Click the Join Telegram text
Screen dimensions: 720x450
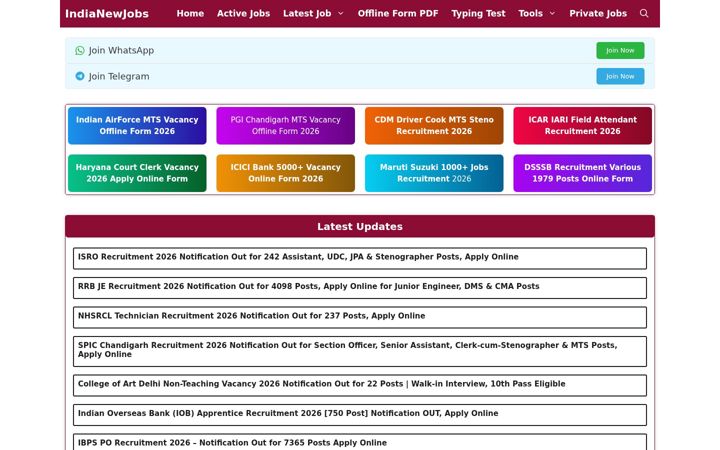pyautogui.click(x=119, y=76)
